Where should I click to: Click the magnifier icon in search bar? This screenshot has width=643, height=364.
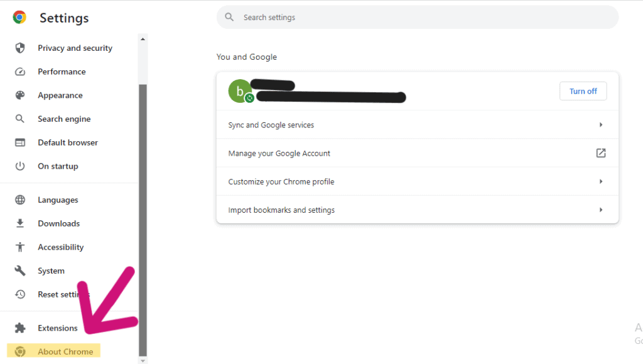(x=229, y=17)
